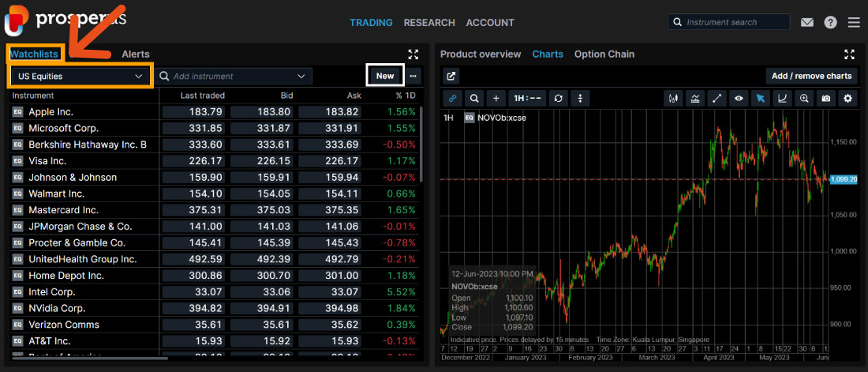The width and height of the screenshot is (868, 372).
Task: Pop out chart in new window
Action: coord(451,77)
